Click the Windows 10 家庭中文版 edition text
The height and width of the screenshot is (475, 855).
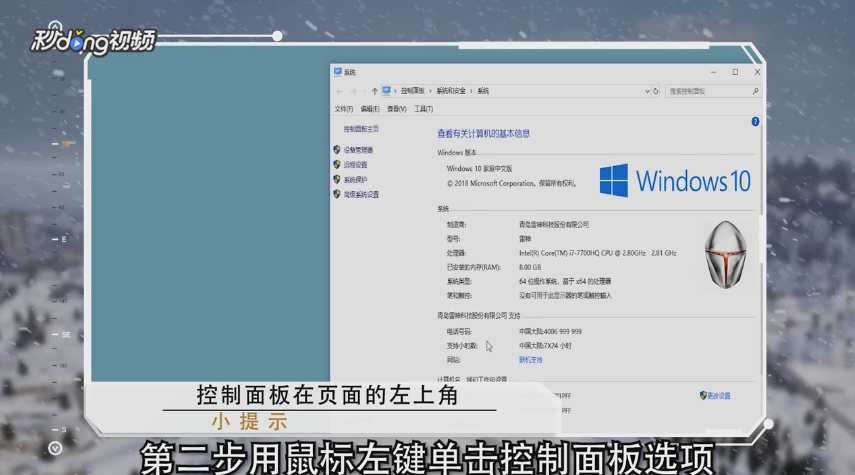[x=479, y=169]
